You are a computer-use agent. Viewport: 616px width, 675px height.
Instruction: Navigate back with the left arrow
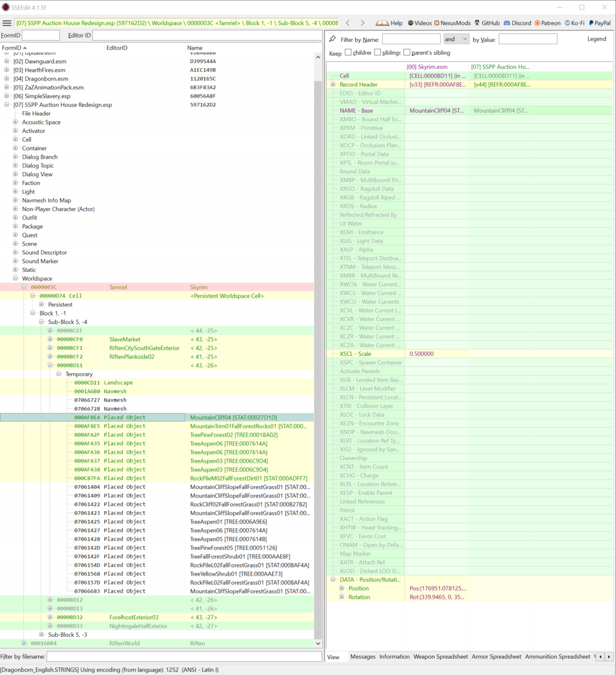[x=348, y=23]
